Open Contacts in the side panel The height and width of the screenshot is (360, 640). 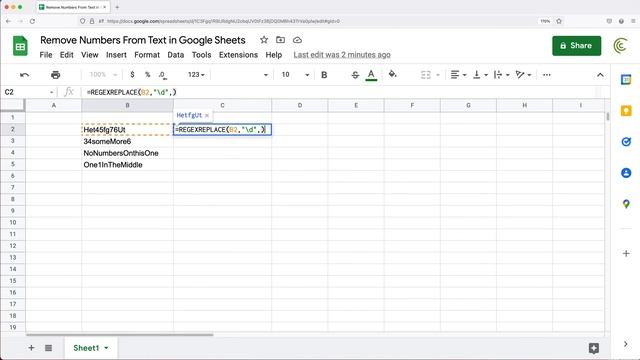(626, 173)
